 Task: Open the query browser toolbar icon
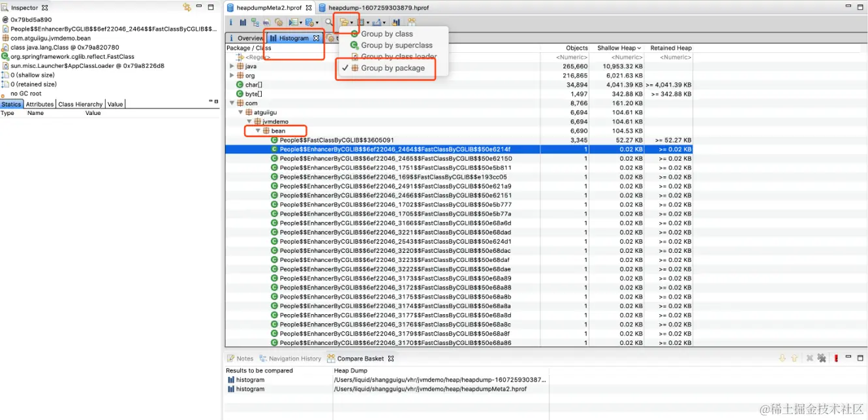[x=309, y=22]
